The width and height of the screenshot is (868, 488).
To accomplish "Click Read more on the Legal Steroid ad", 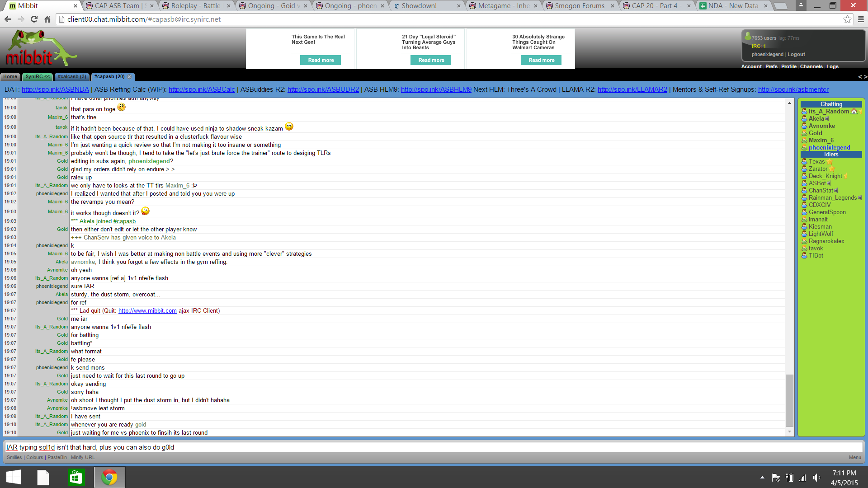I will coord(431,60).
